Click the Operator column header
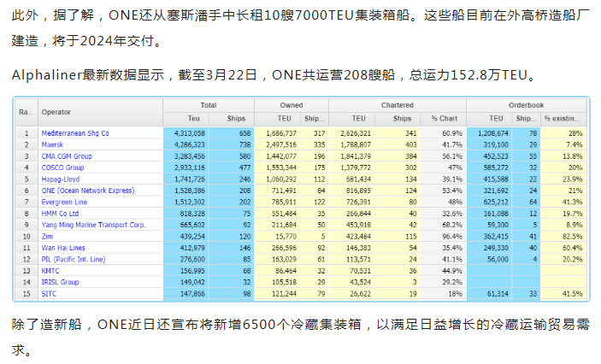The height and width of the screenshot is (364, 601). [x=100, y=112]
